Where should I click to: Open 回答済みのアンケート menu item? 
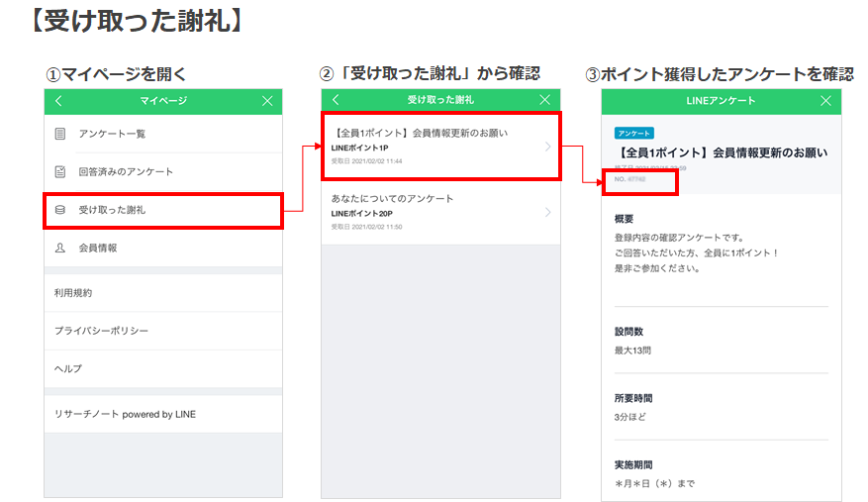[x=163, y=171]
